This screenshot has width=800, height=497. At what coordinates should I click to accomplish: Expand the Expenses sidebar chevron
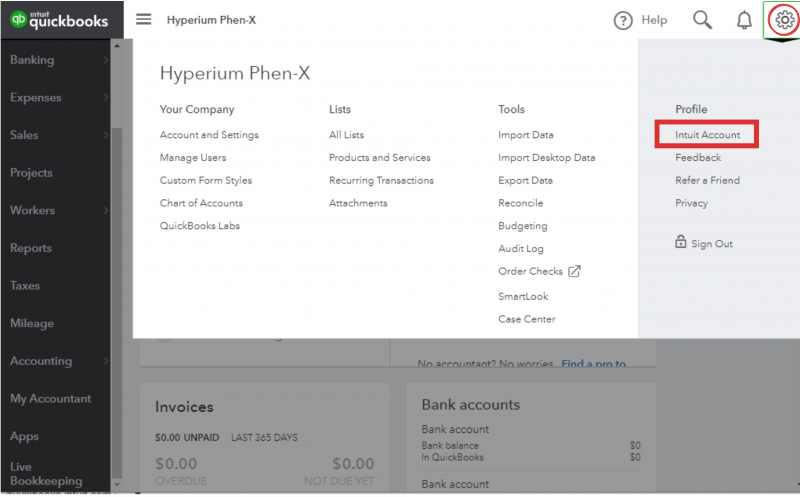coord(106,97)
